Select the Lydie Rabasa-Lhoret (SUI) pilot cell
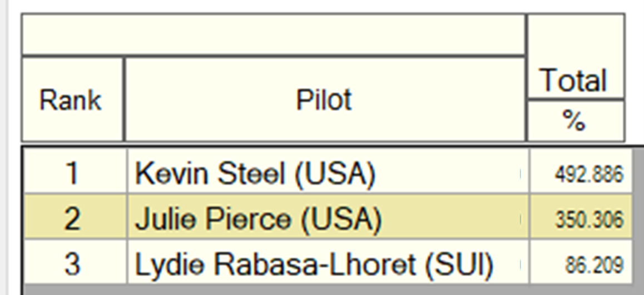 (328, 262)
